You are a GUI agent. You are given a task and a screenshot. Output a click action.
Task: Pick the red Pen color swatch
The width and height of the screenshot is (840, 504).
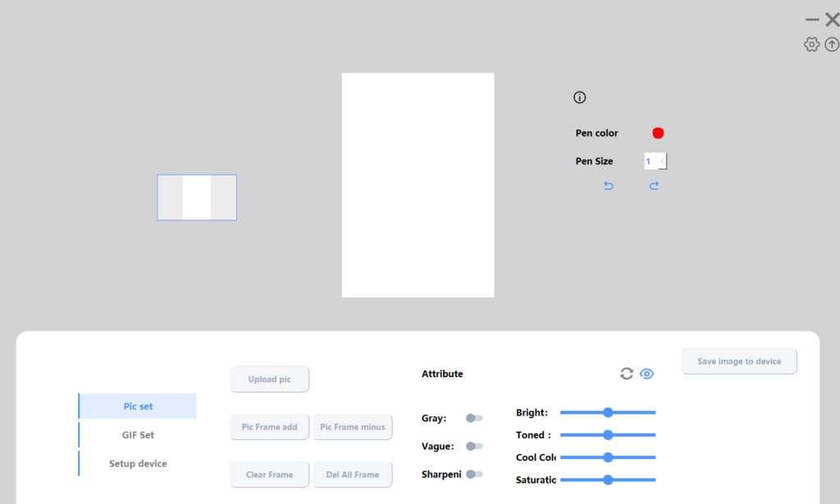coord(658,133)
